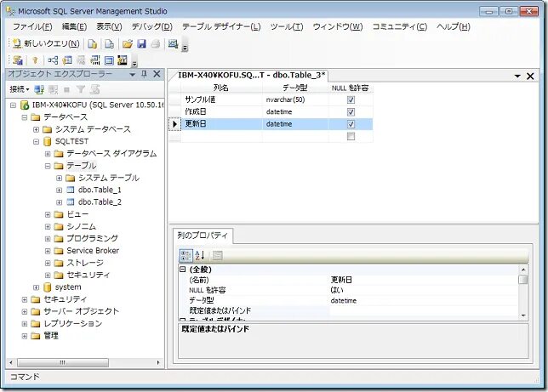This screenshot has width=548, height=392.
Task: Click the datetime type cell for 作成日
Action: 295,112
